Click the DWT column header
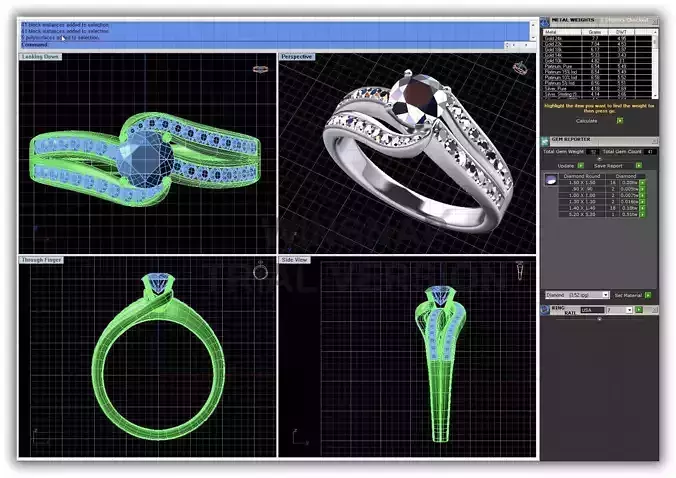The width and height of the screenshot is (676, 478). (621, 32)
